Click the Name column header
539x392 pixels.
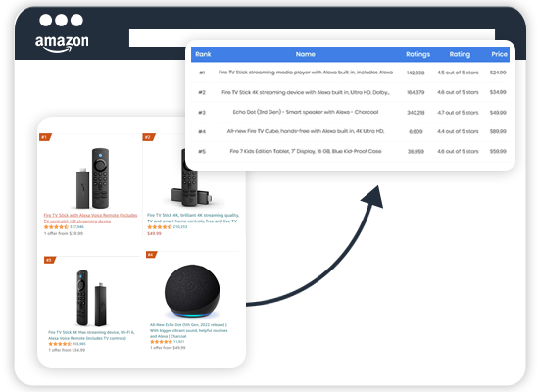[305, 54]
